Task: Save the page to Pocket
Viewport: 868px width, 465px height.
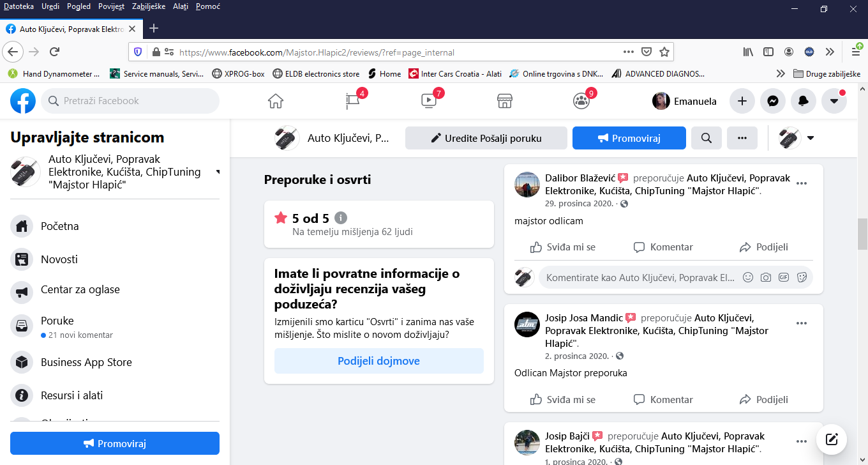Action: coord(647,52)
